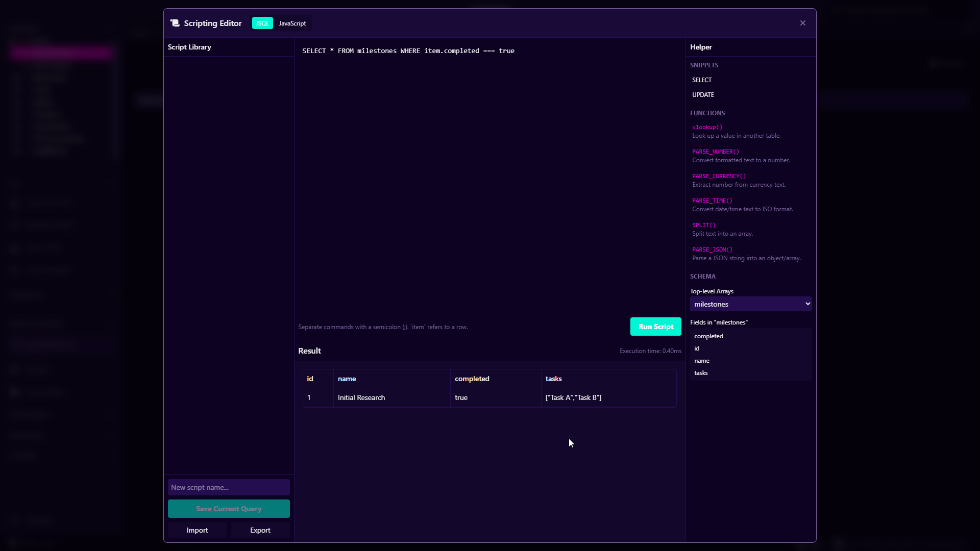Open the Helper panel header

point(701,47)
